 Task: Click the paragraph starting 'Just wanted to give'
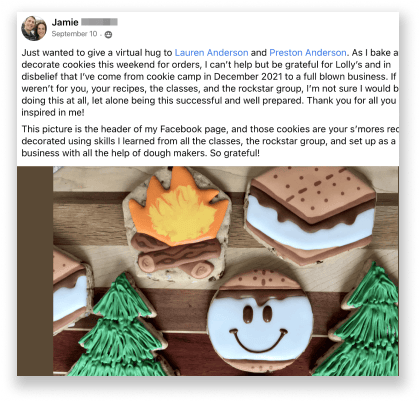pyautogui.click(x=210, y=83)
